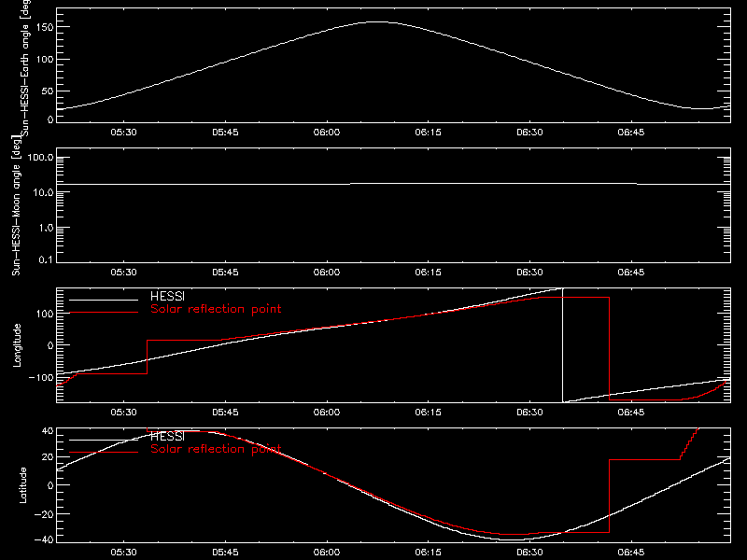Viewport: 747px width, 560px height.
Task: Click the 100 tick in Earth angle plot
Action: [x=47, y=59]
